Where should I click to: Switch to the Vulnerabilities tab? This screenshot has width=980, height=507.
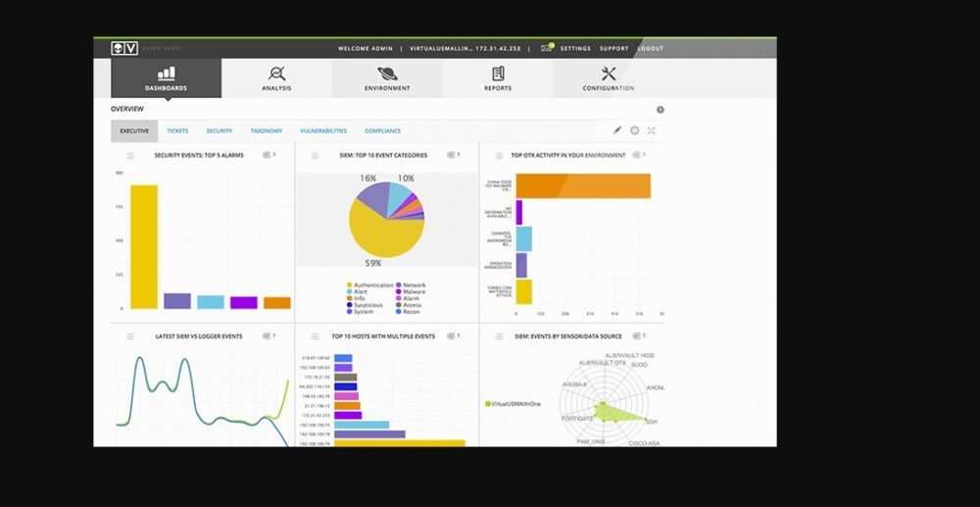(323, 130)
